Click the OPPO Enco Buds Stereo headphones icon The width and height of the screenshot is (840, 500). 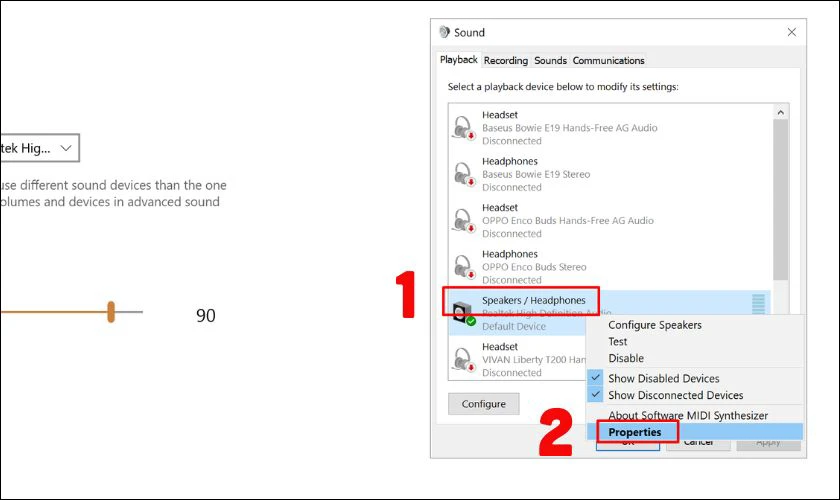click(x=463, y=266)
